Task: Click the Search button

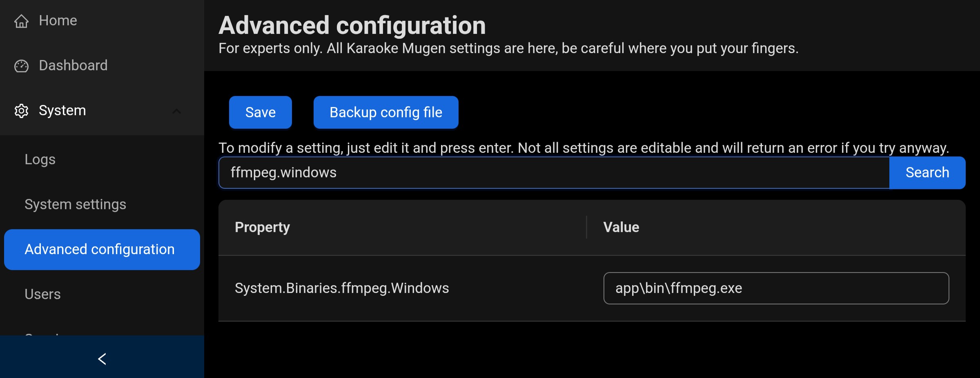Action: pos(927,172)
